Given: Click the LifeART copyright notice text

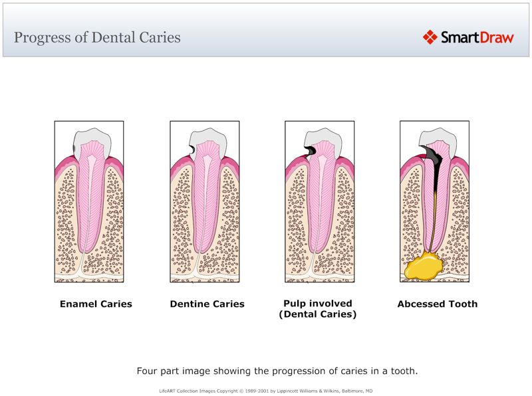Looking at the screenshot, I should 266,391.
